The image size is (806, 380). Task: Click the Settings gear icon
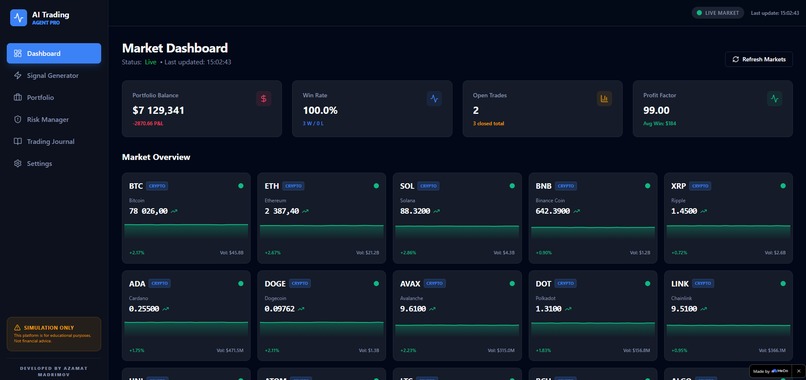pos(18,164)
